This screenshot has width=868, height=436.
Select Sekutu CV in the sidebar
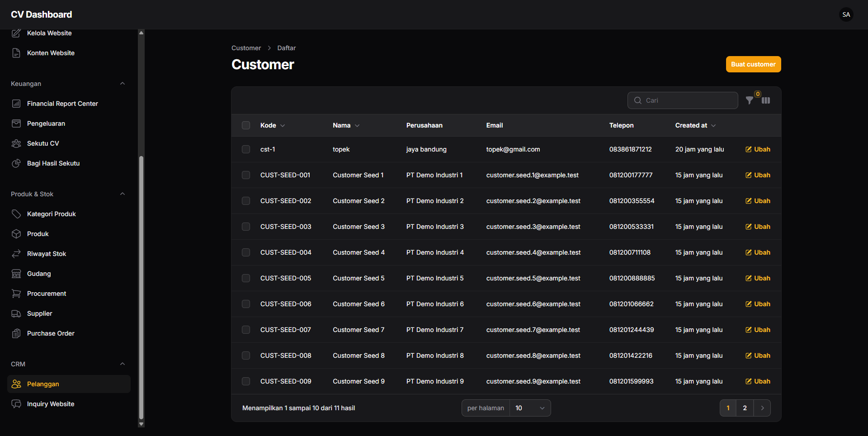43,143
